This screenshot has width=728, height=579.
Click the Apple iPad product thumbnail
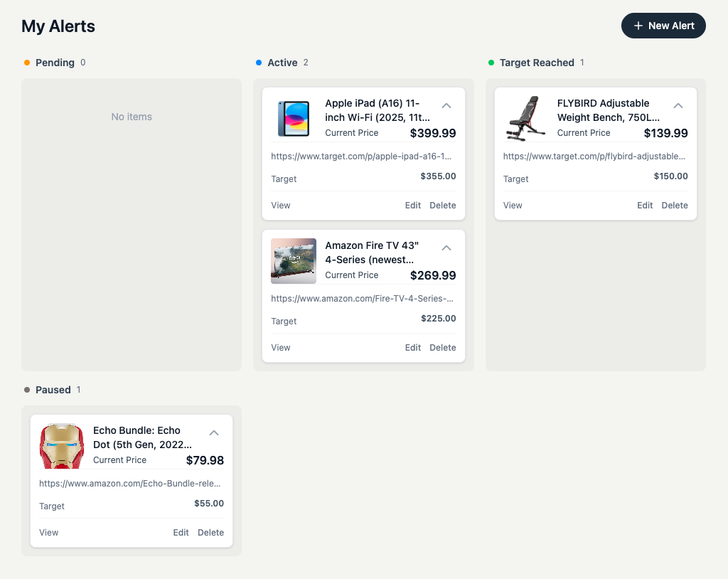293,119
